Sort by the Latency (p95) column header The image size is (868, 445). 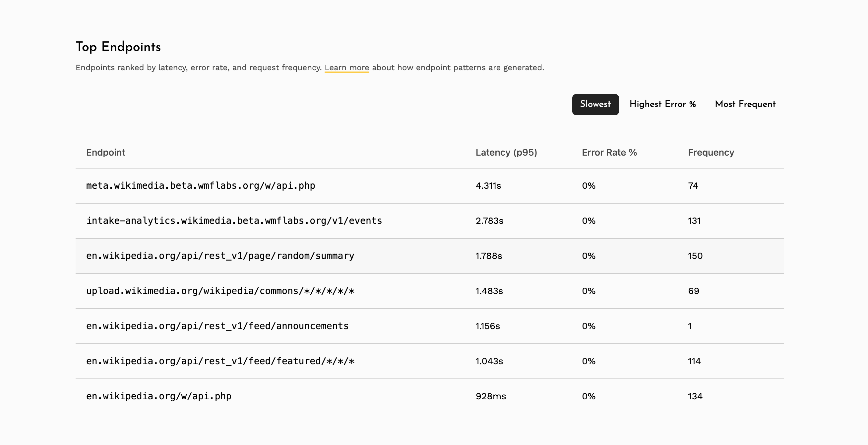click(x=506, y=152)
